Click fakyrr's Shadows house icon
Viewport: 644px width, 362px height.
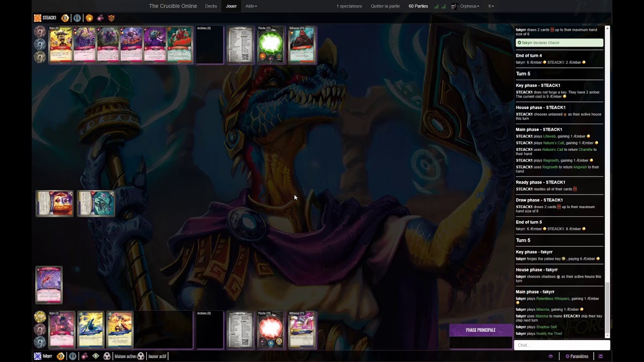[107, 356]
